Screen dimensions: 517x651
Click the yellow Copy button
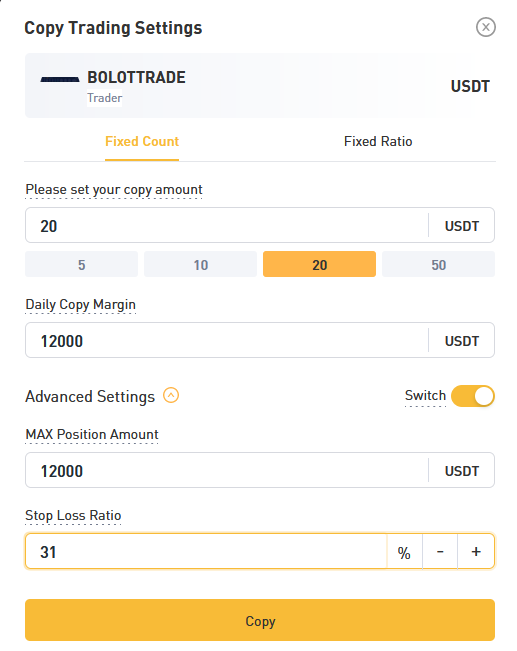pos(260,620)
